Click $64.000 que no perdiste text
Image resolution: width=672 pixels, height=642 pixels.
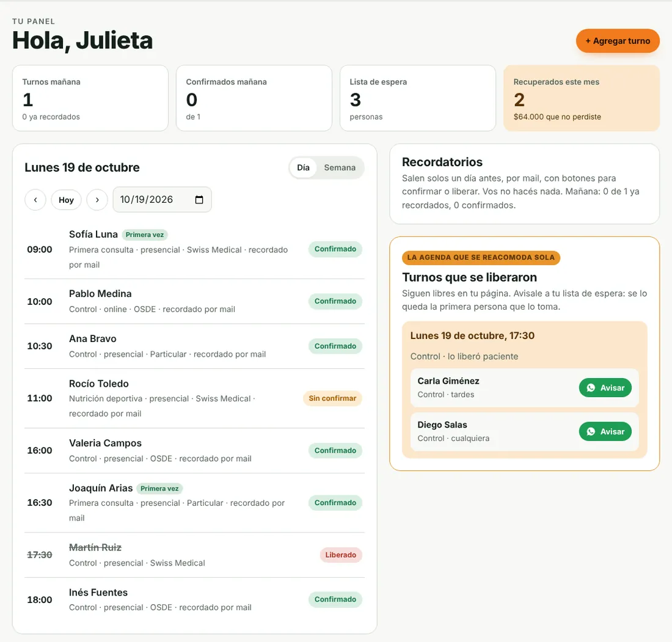pos(557,117)
